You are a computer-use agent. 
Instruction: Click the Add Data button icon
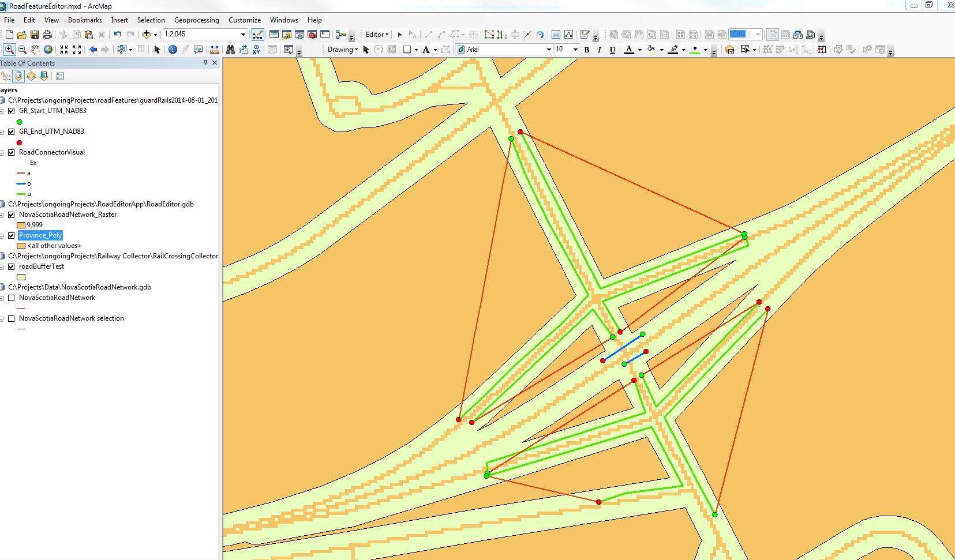[x=147, y=35]
